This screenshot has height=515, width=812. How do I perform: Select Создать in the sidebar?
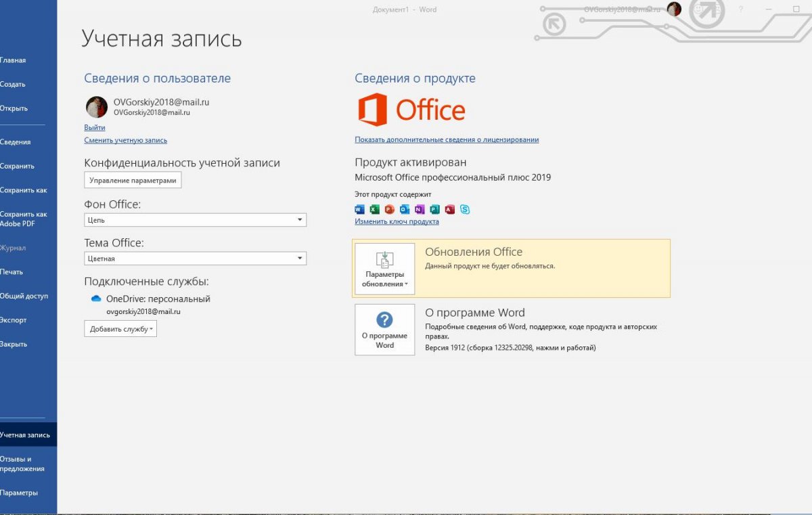13,85
